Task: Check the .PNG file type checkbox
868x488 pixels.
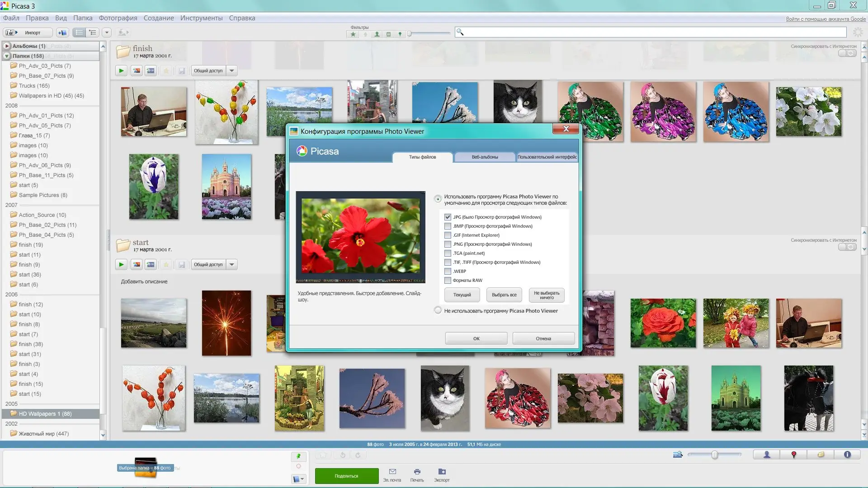Action: click(x=448, y=244)
